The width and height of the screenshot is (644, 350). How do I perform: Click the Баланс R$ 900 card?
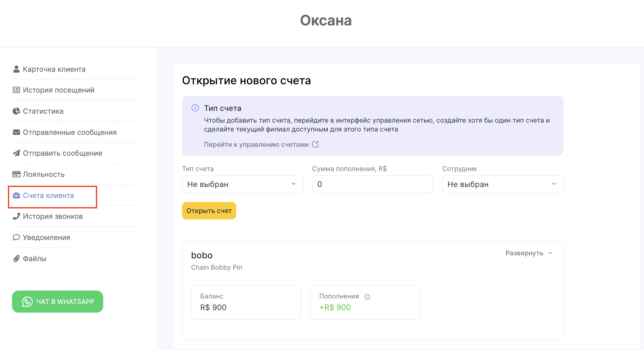(246, 302)
